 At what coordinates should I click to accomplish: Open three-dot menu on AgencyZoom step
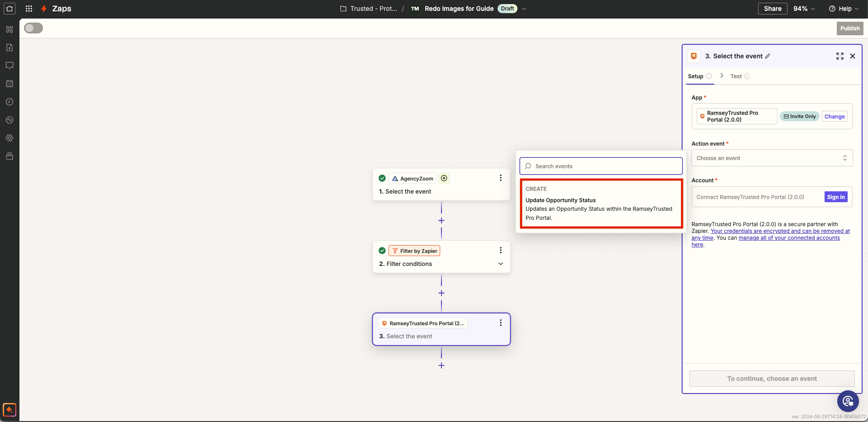pos(500,178)
